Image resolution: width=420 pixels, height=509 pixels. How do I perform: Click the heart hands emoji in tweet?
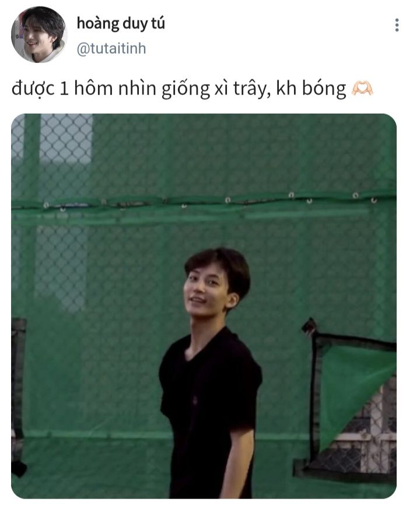(x=362, y=89)
